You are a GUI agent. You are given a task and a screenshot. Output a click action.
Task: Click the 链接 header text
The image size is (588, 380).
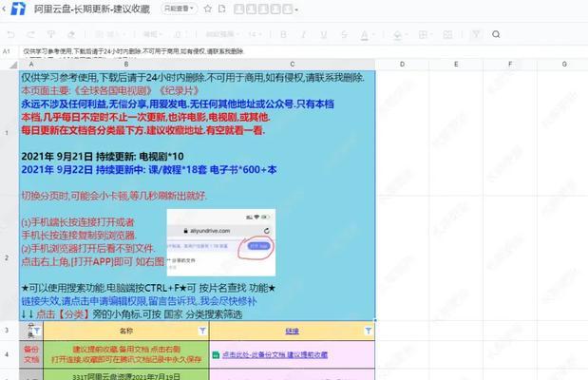(x=293, y=331)
